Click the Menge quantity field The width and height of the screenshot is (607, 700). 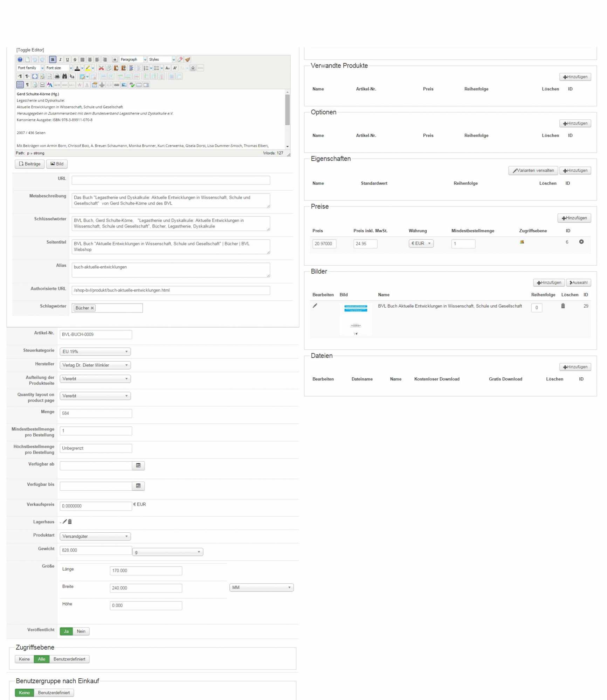[x=96, y=413]
